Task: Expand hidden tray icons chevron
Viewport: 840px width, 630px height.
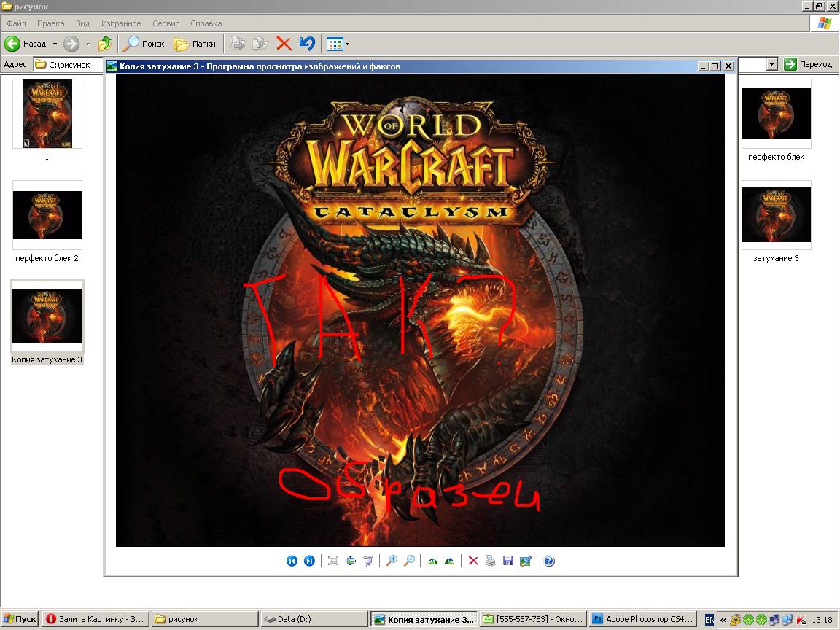Action: pyautogui.click(x=723, y=620)
